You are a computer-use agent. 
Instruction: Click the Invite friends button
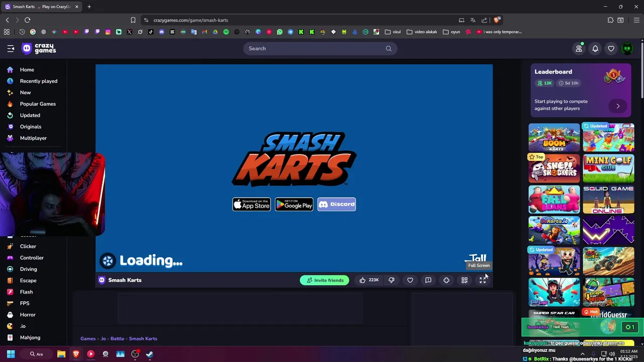(x=325, y=280)
